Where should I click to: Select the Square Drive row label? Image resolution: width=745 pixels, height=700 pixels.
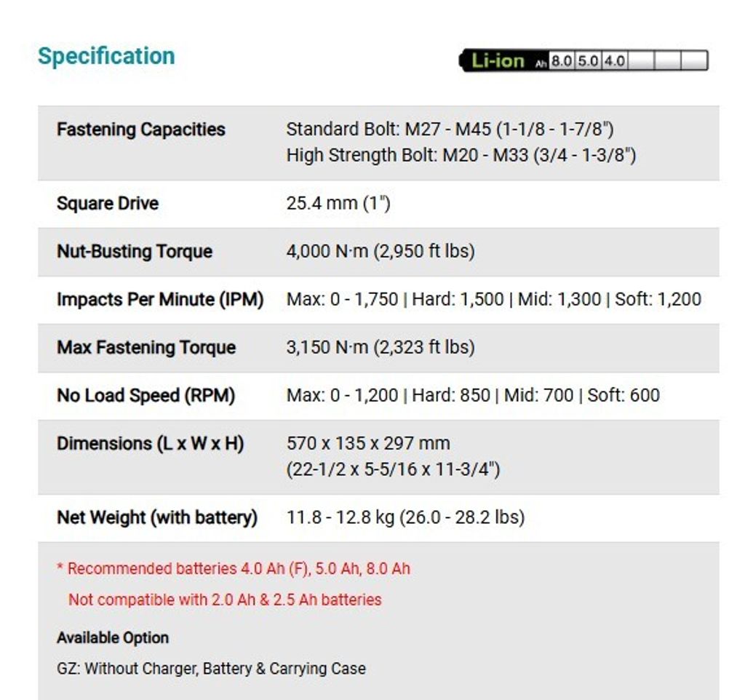tap(108, 203)
